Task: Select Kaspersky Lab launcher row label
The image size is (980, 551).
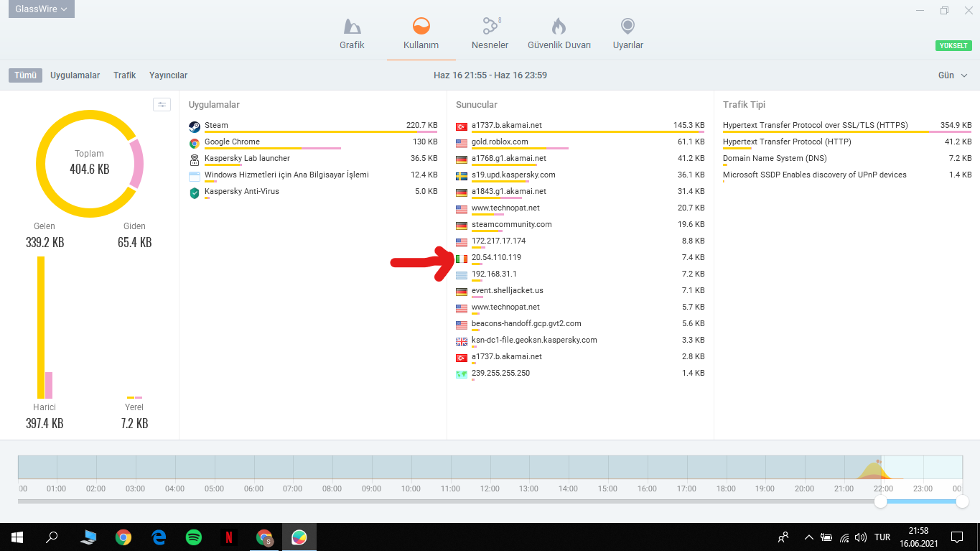Action: pyautogui.click(x=247, y=158)
